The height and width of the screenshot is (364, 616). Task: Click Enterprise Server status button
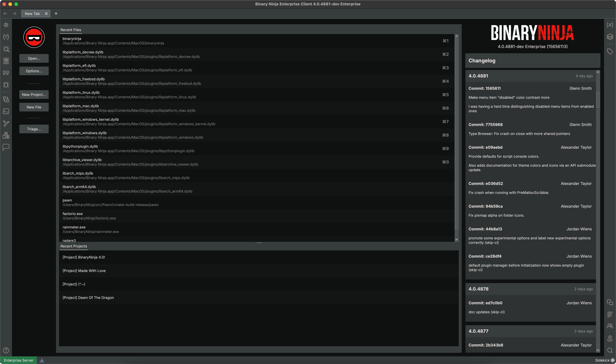(x=18, y=360)
